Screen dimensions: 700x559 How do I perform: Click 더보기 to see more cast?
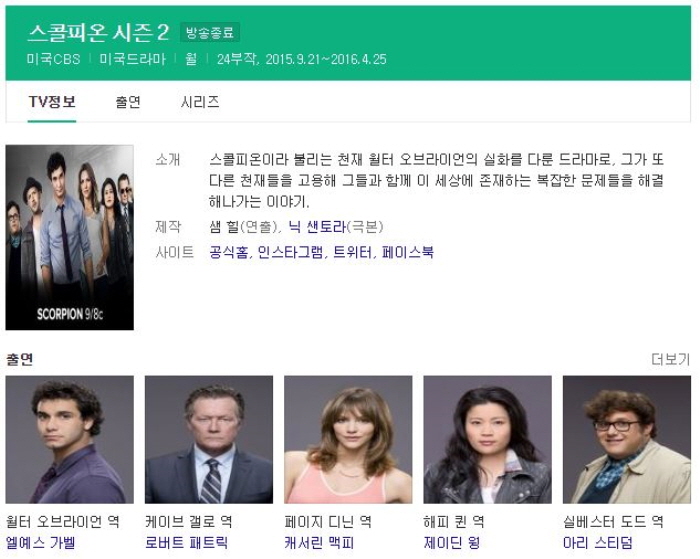click(x=671, y=359)
